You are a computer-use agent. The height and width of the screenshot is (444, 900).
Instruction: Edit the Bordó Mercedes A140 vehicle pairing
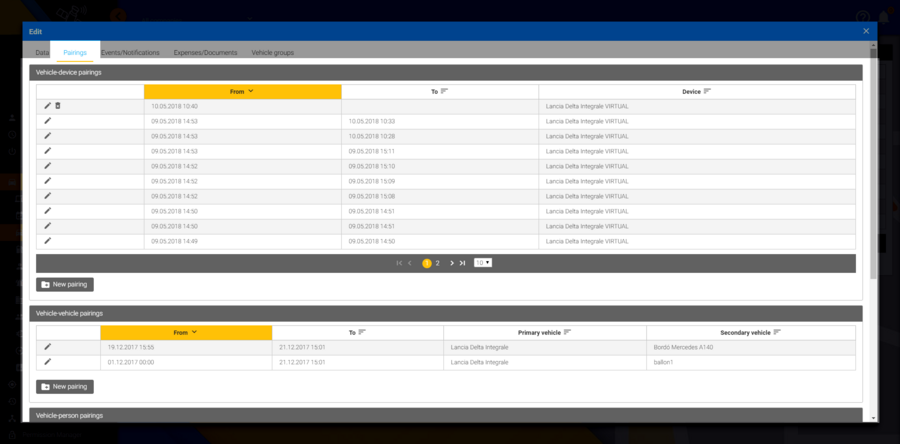click(x=47, y=347)
